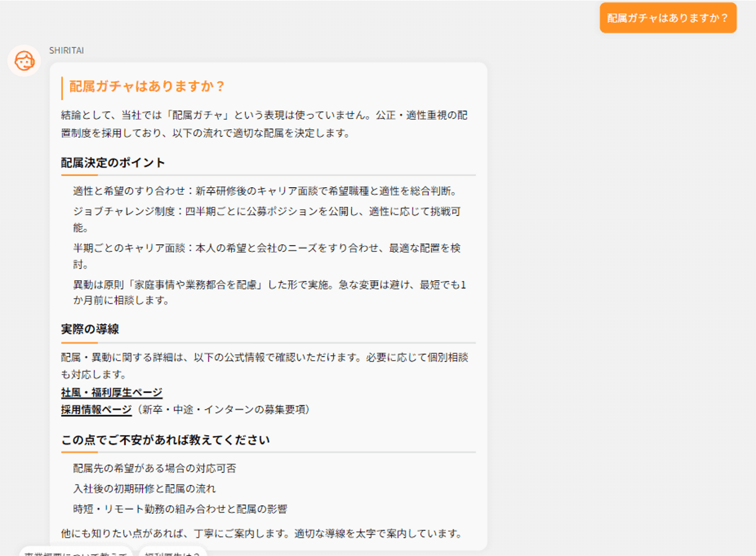Click the 実際の導線 section heading
756x556 pixels.
90,329
